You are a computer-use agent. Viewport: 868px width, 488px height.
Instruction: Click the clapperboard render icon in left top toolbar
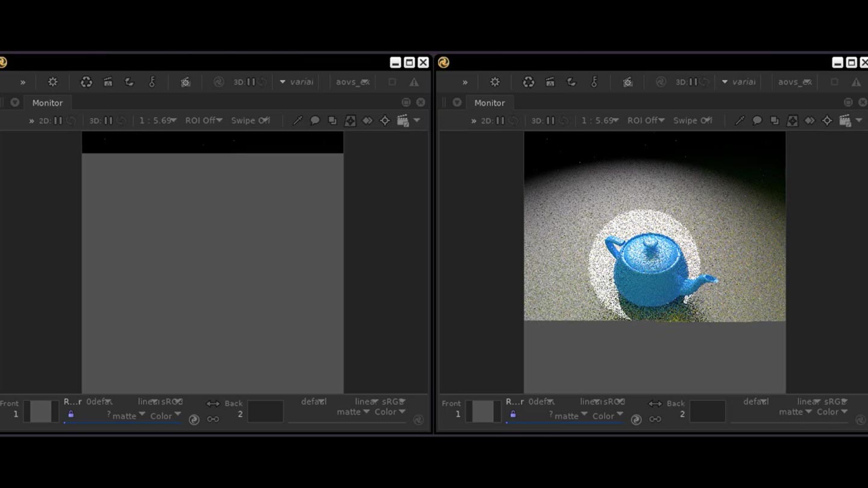(x=108, y=82)
